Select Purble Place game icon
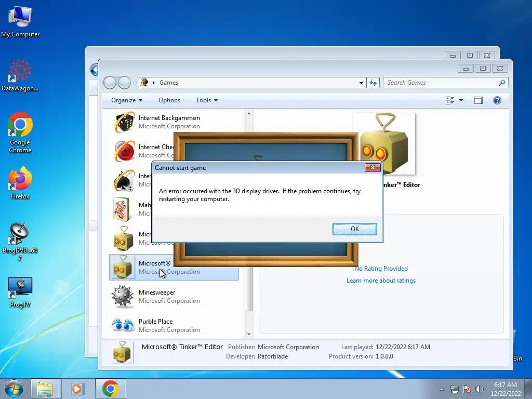 coord(123,325)
